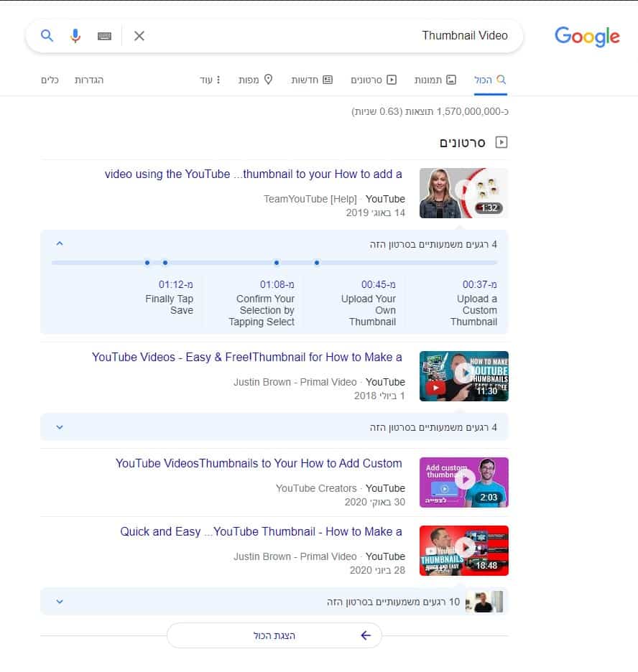Screen dimensions: 638x672
Task: Click הצגת הכול (Show all) button
Action: pyautogui.click(x=274, y=635)
